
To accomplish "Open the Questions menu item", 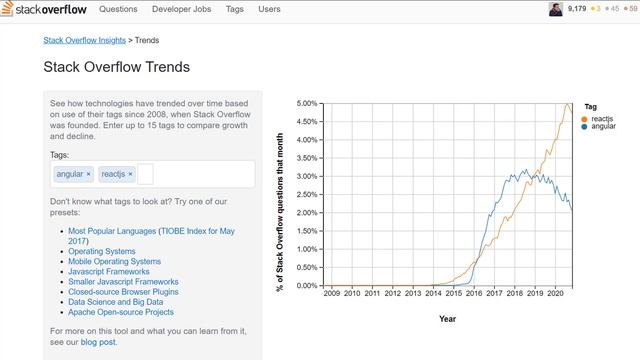I will click(118, 9).
